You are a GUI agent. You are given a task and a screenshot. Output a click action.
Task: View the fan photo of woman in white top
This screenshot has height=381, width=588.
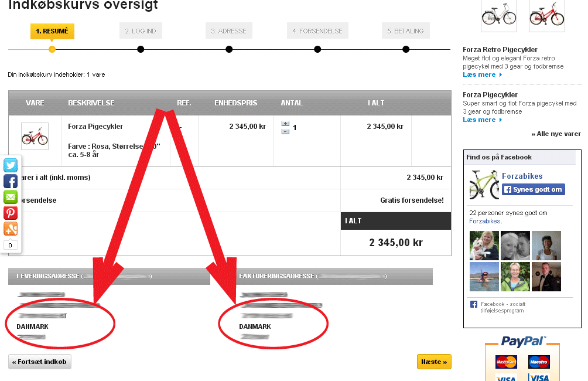(546, 246)
